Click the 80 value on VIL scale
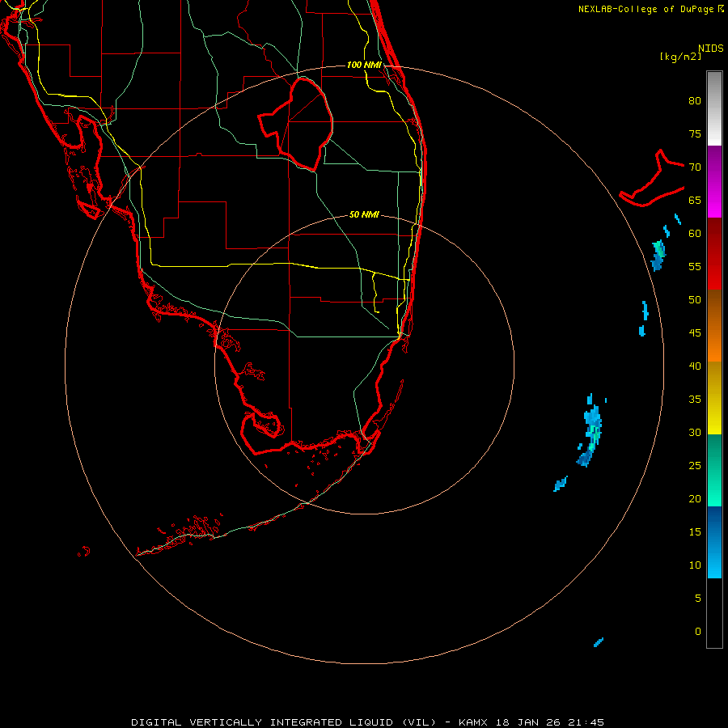The width and height of the screenshot is (728, 728). click(695, 101)
